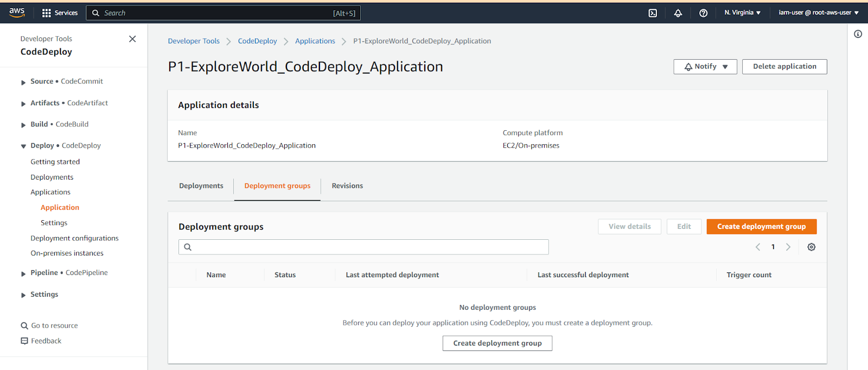868x370 pixels.
Task: Click the View details button
Action: (630, 227)
